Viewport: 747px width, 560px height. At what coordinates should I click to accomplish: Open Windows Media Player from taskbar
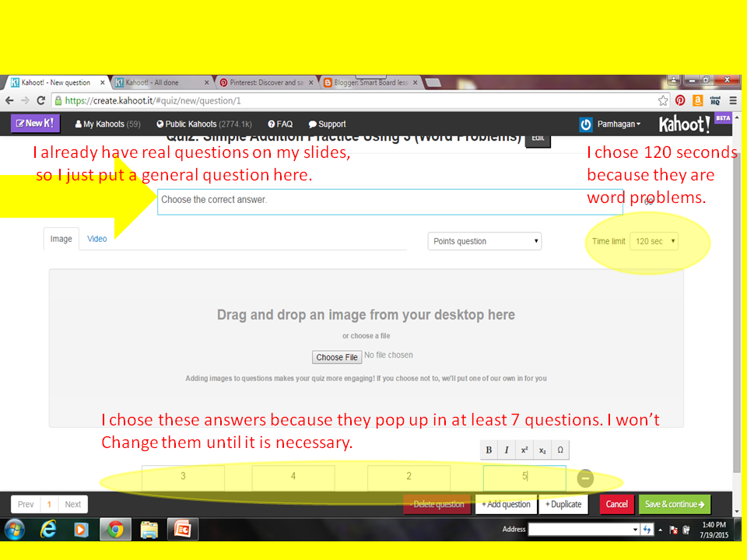(81, 530)
